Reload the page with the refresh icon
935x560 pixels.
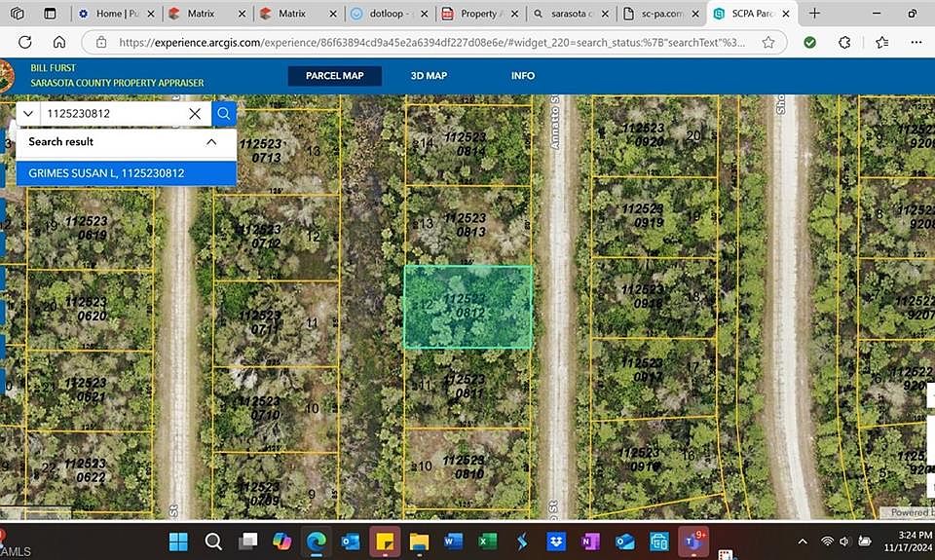(25, 42)
